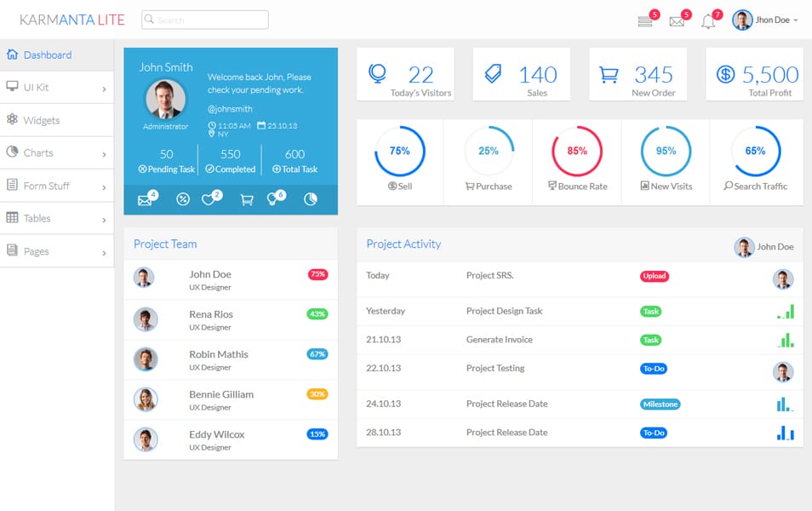Click the pie chart icon in profile card footer

pyautogui.click(x=310, y=199)
